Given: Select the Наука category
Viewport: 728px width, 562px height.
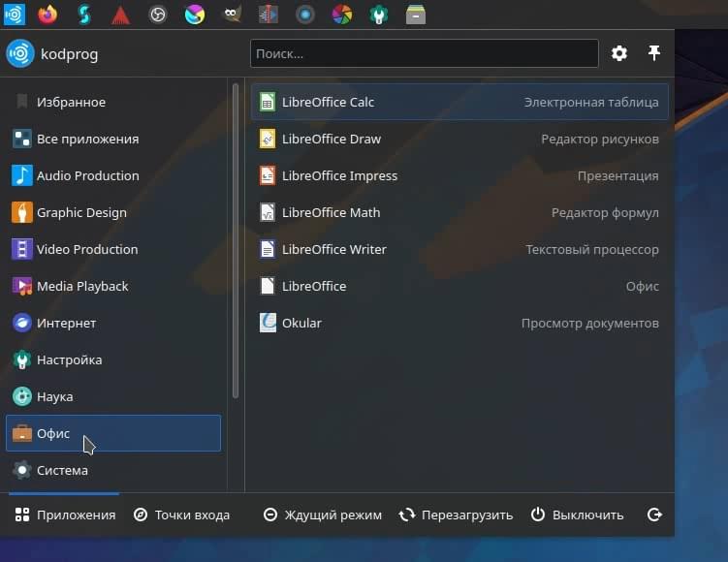Looking at the screenshot, I should (x=113, y=396).
